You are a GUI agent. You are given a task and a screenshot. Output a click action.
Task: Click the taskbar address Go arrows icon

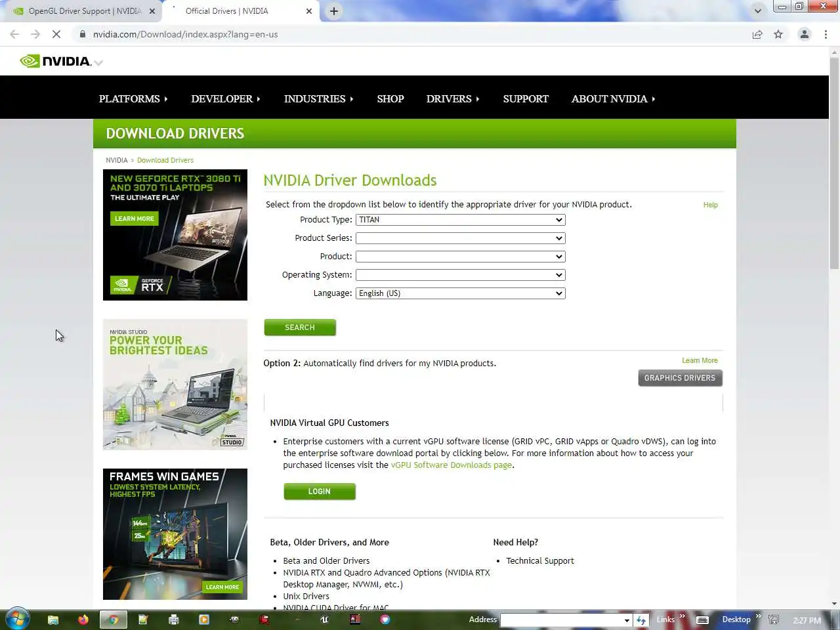tap(641, 619)
